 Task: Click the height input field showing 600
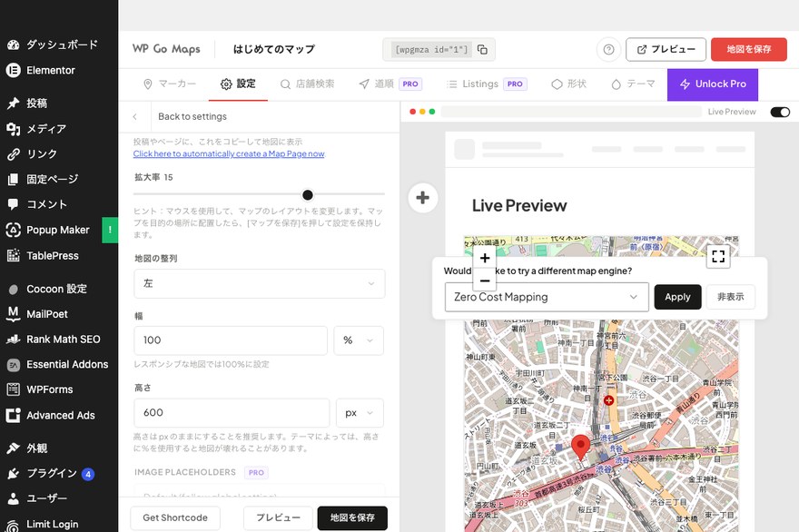coord(232,413)
